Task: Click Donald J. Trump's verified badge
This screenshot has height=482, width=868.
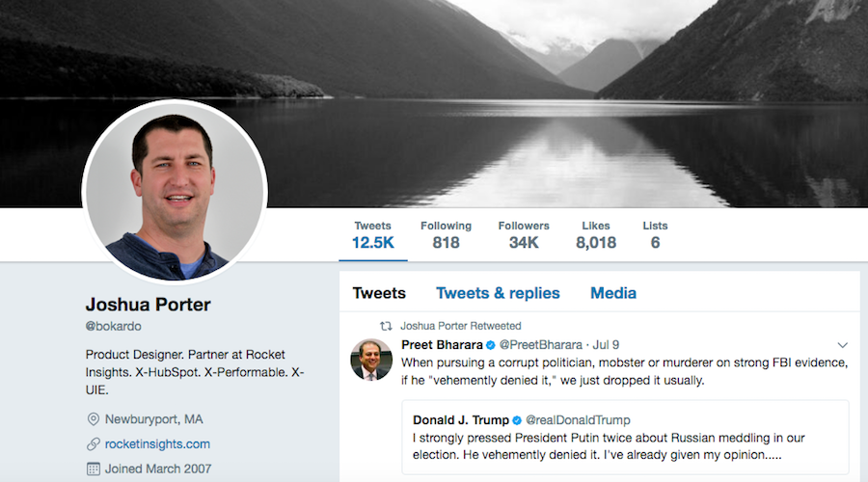Action: [517, 420]
